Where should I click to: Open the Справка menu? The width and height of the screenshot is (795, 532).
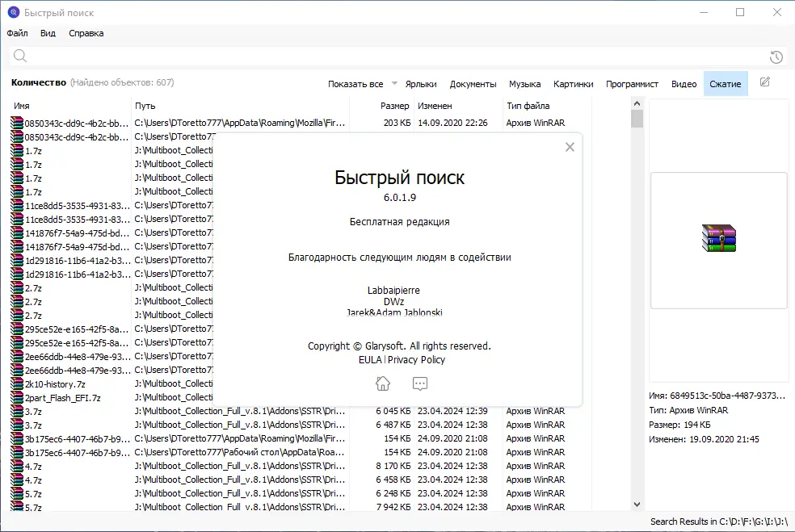tap(86, 33)
